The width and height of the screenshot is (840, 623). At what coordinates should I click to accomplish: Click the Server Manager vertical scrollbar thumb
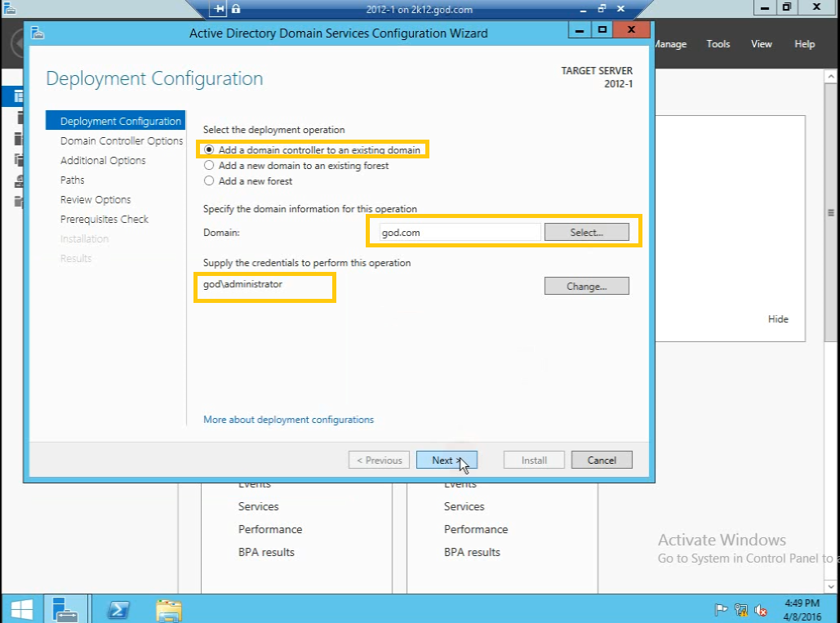click(831, 212)
